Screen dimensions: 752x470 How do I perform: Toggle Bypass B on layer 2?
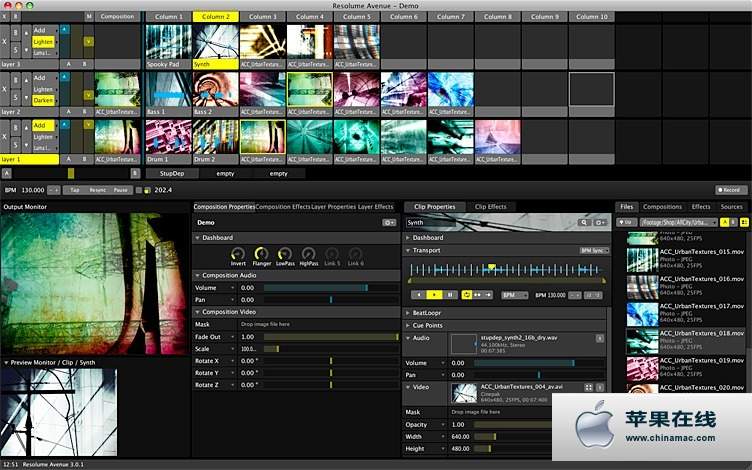(x=15, y=81)
